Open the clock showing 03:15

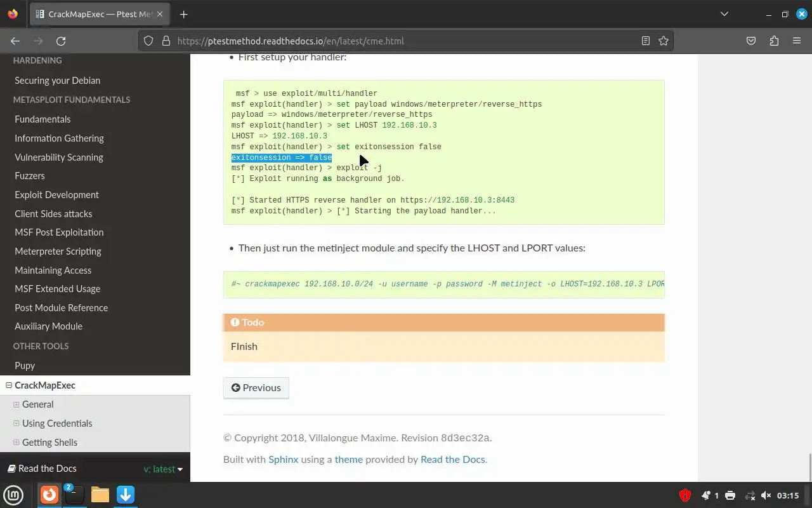click(x=788, y=495)
